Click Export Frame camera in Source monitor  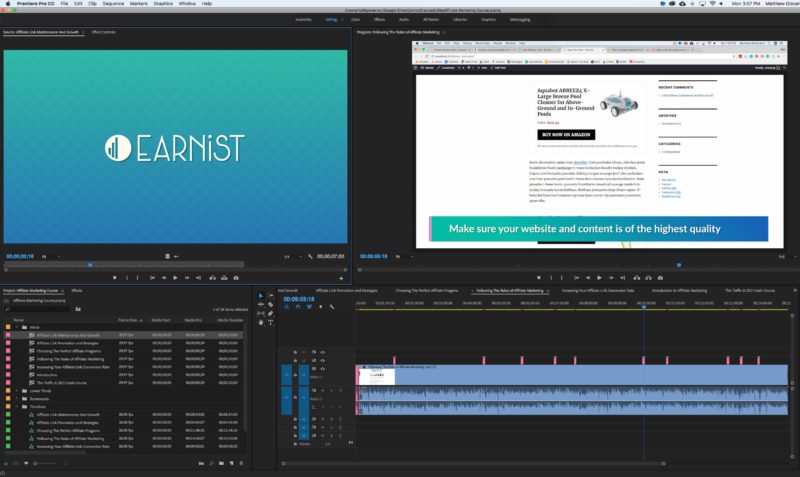236,278
